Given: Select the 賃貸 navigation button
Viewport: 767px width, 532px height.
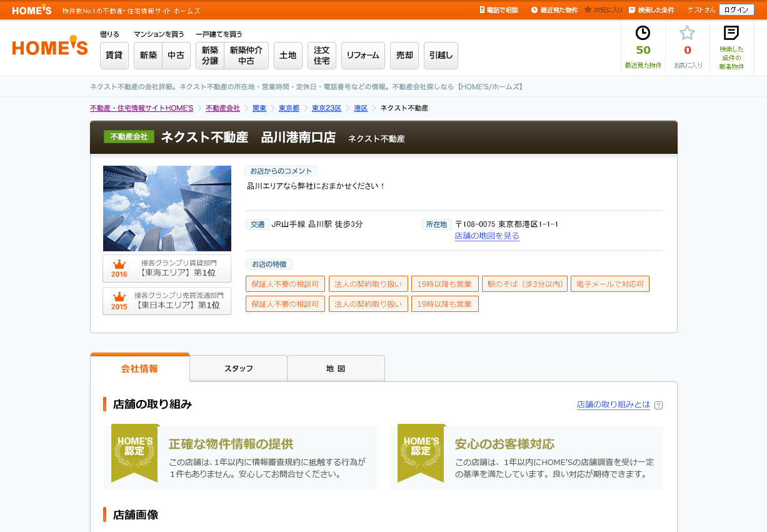Looking at the screenshot, I should pyautogui.click(x=114, y=56).
